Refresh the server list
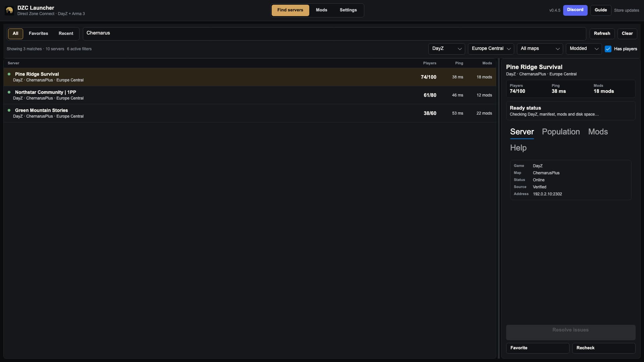This screenshot has width=644, height=362. [x=602, y=34]
